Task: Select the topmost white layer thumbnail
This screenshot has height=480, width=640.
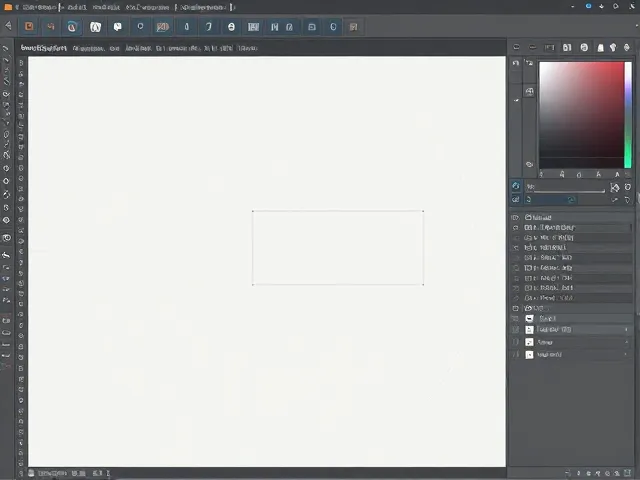Action: click(x=529, y=318)
